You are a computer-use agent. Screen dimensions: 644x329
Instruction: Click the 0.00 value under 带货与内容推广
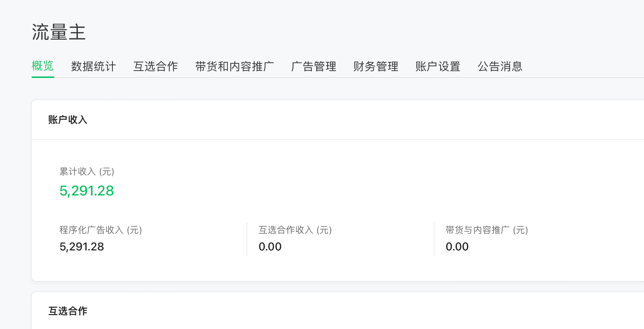point(457,247)
